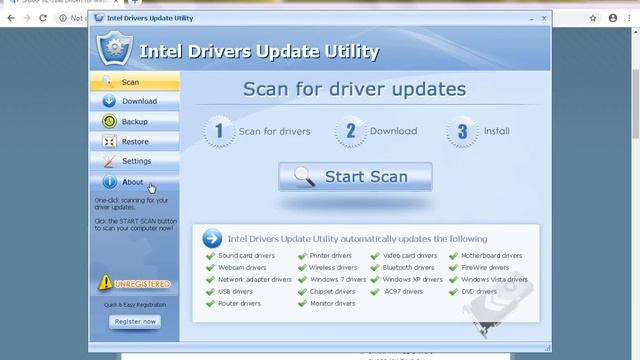640x360 pixels.
Task: Click the Windows 7 drivers text
Action: (338, 280)
